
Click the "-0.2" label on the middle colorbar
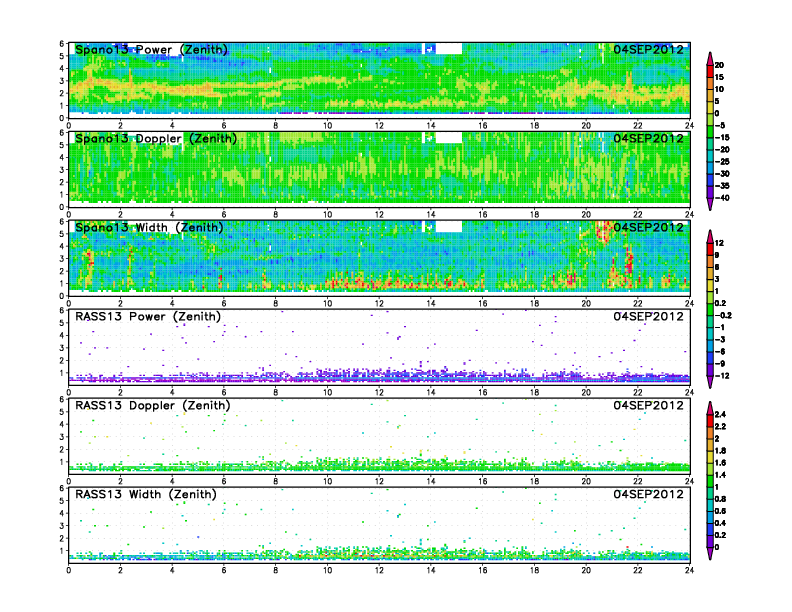pyautogui.click(x=723, y=315)
